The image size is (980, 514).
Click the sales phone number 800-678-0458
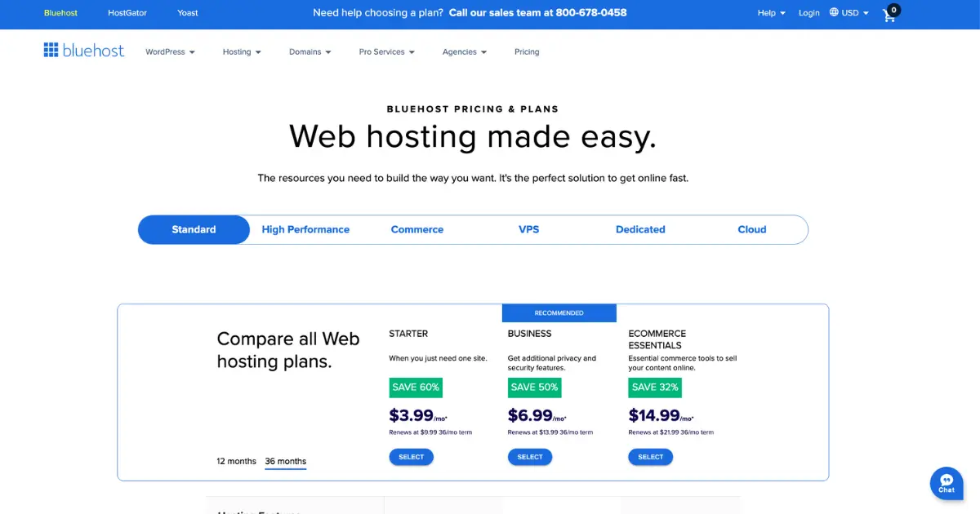pos(591,13)
